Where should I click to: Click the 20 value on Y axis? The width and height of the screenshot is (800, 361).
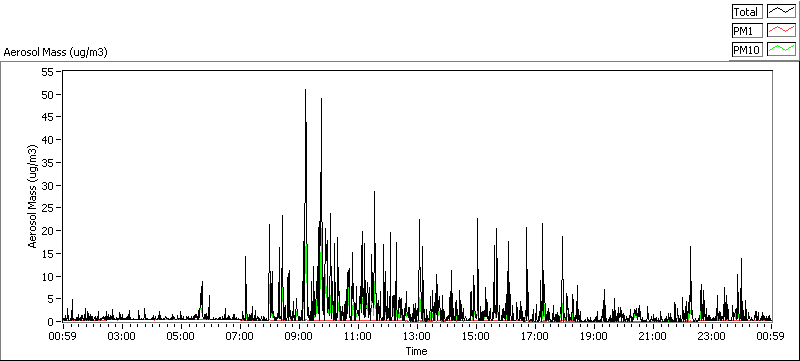point(48,231)
